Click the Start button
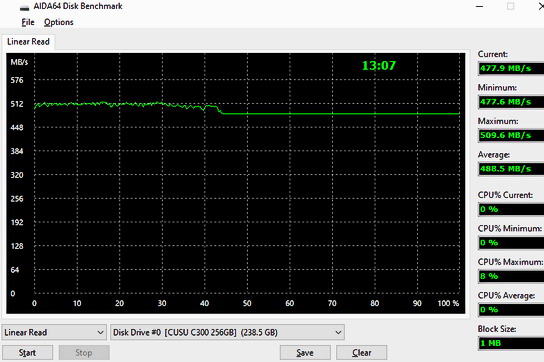Viewport: 544px width, 362px height. click(x=27, y=353)
